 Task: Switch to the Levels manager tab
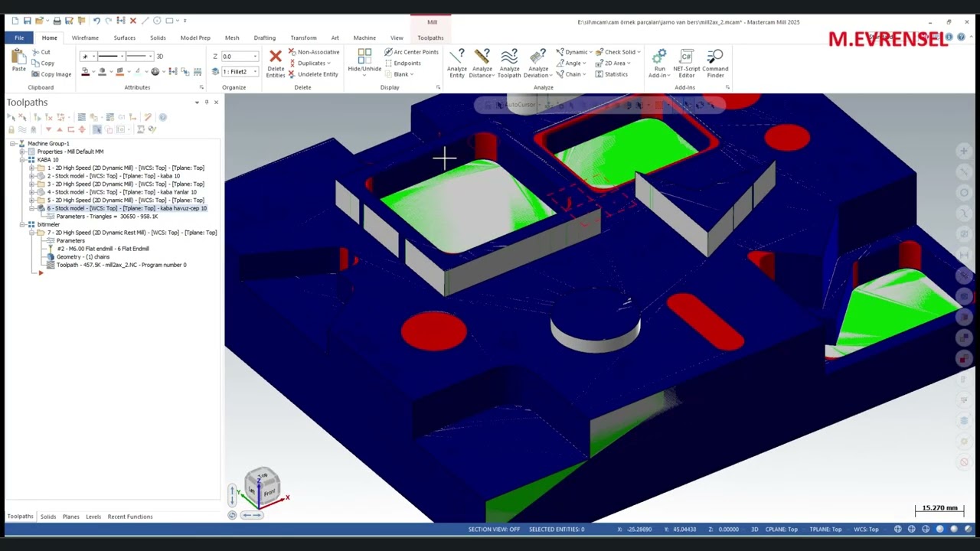pyautogui.click(x=93, y=517)
